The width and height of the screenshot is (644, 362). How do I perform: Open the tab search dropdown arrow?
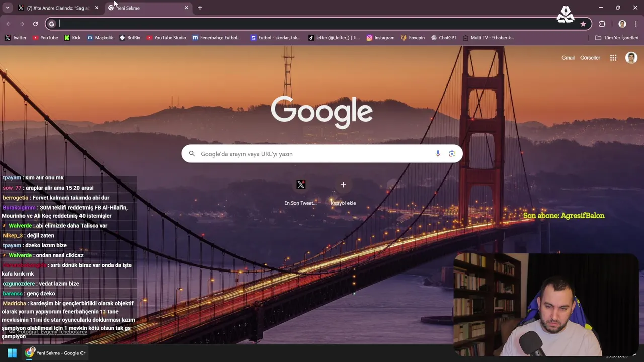point(7,8)
